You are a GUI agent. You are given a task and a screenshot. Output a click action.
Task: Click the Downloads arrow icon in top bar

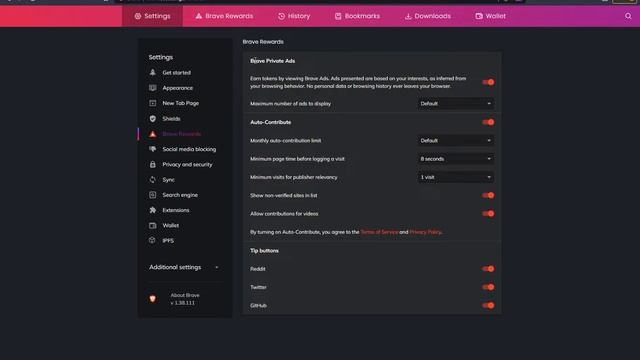pyautogui.click(x=408, y=16)
